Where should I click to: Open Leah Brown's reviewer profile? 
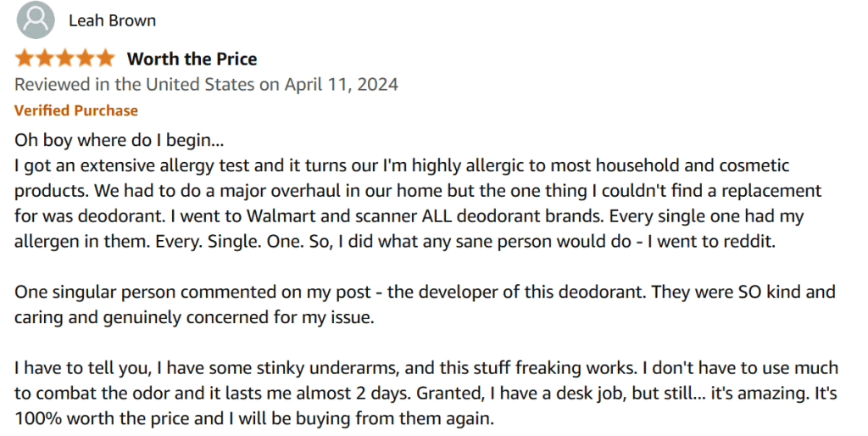pos(112,20)
